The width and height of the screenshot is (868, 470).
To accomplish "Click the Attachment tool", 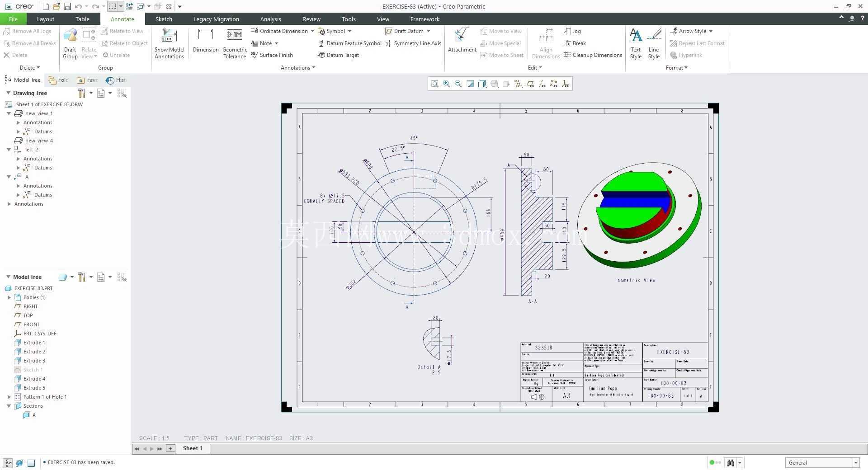I will click(x=462, y=41).
